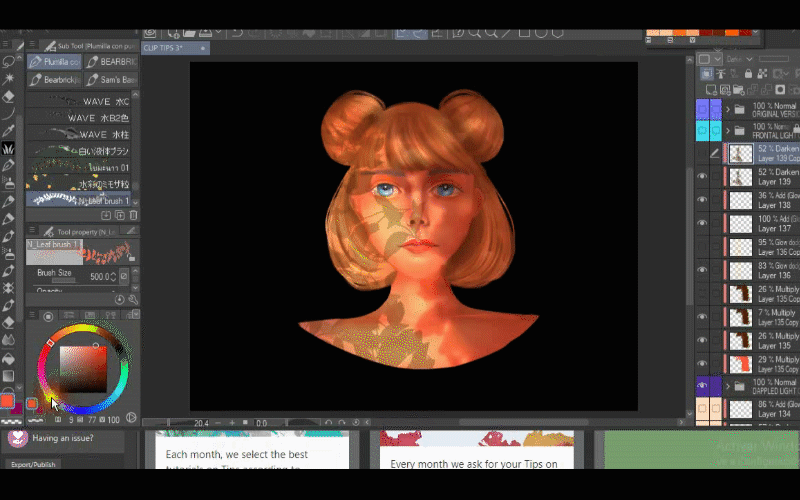Expand the ORIGINAL VERSION layer folder

click(x=728, y=108)
